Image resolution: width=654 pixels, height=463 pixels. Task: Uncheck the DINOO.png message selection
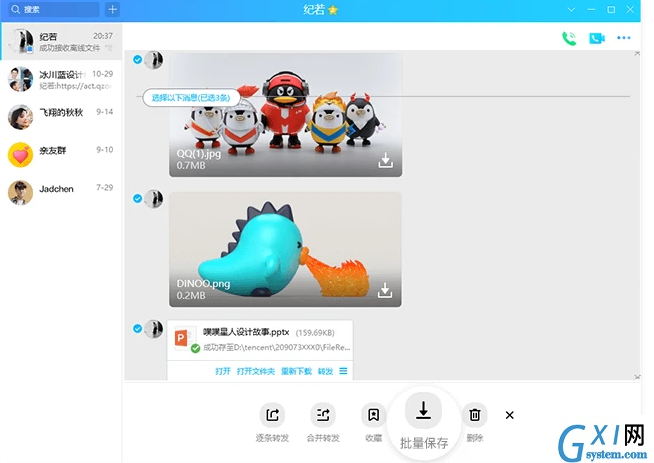click(x=137, y=198)
